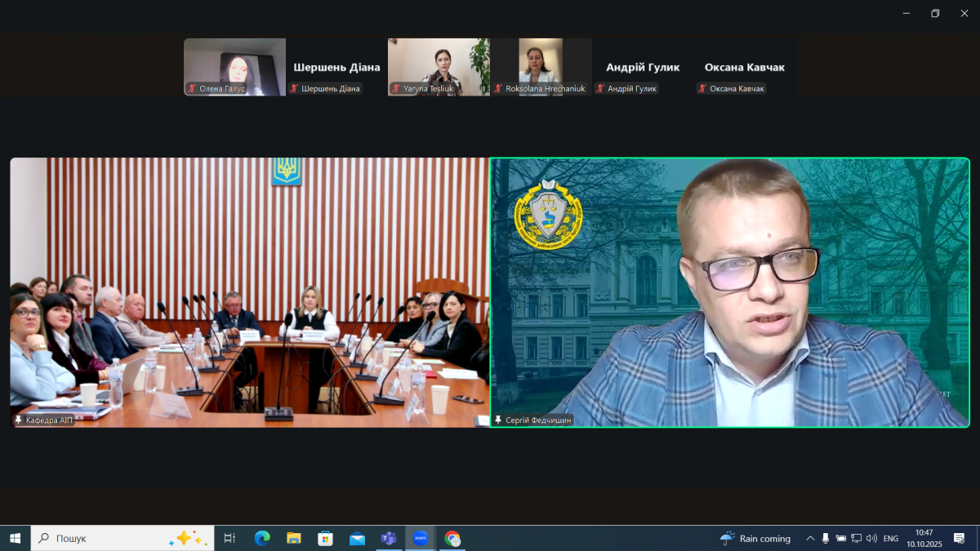Expand the hidden system tray icons chevron

810,538
